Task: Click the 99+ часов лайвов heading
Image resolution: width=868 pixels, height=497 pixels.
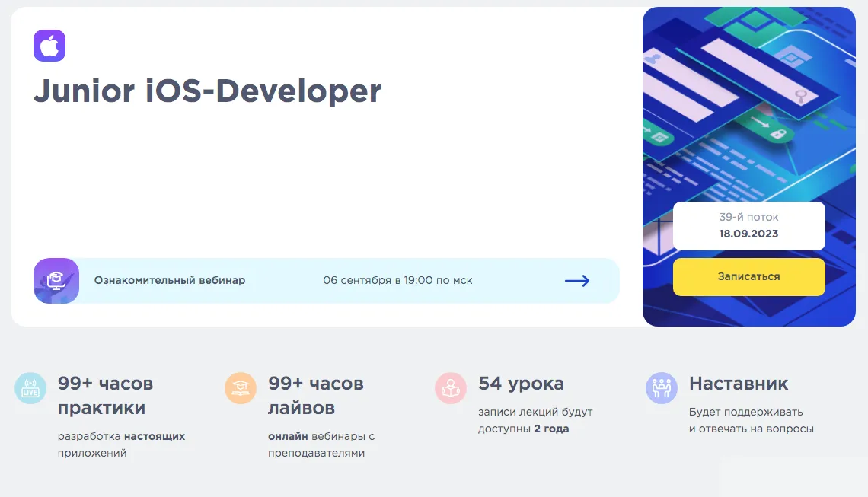Action: coord(315,396)
